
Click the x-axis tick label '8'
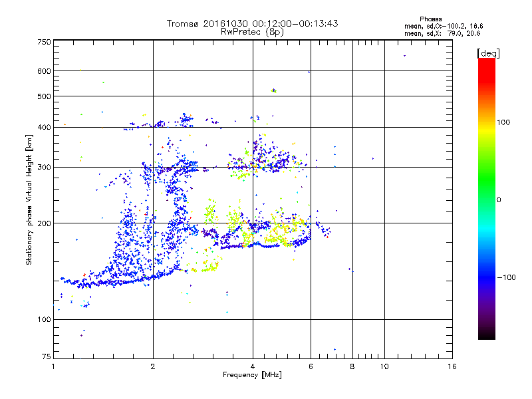(x=352, y=366)
